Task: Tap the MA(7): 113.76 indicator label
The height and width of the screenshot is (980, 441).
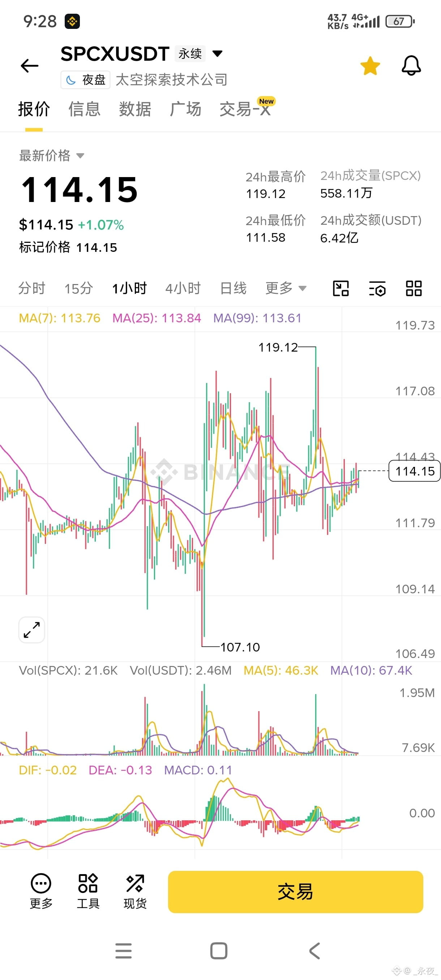Action: click(x=60, y=318)
